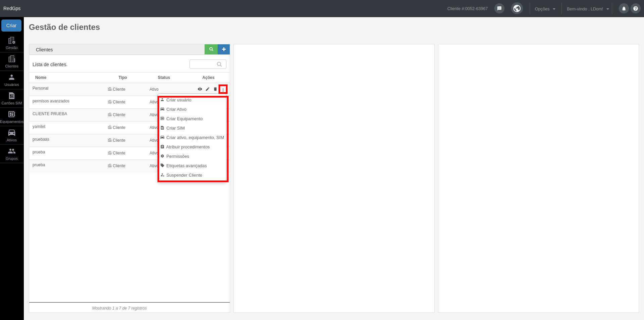Open Ativos in the sidebar
Viewport: 644px width, 320px height.
click(x=12, y=135)
